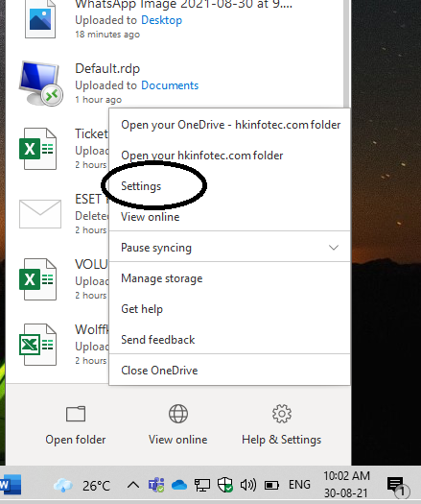Viewport: 421px width, 504px height.
Task: Open the clock showing 10:02 AM
Action: coord(346,485)
